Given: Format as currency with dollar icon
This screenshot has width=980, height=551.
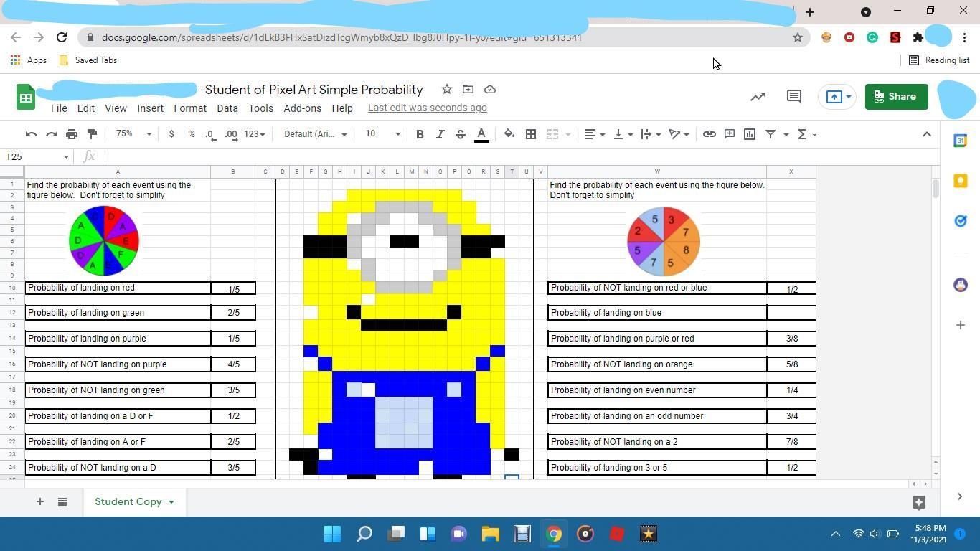Looking at the screenshot, I should click(x=171, y=134).
